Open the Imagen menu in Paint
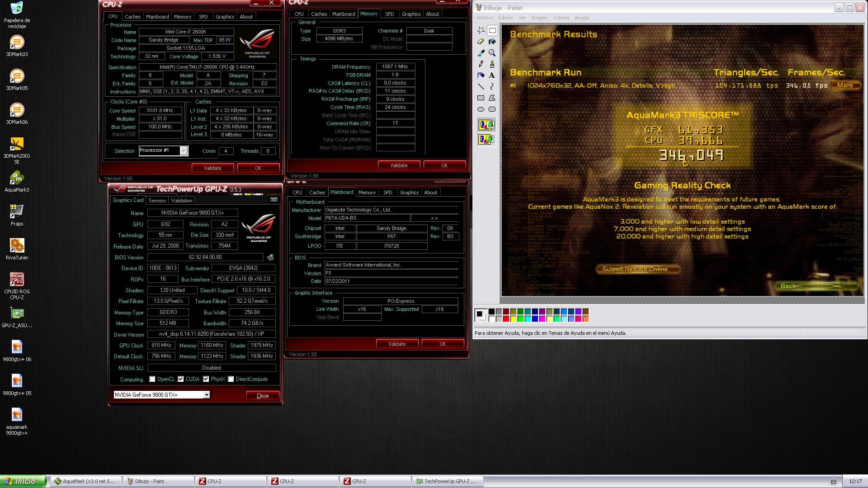The height and width of the screenshot is (488, 868). (539, 18)
